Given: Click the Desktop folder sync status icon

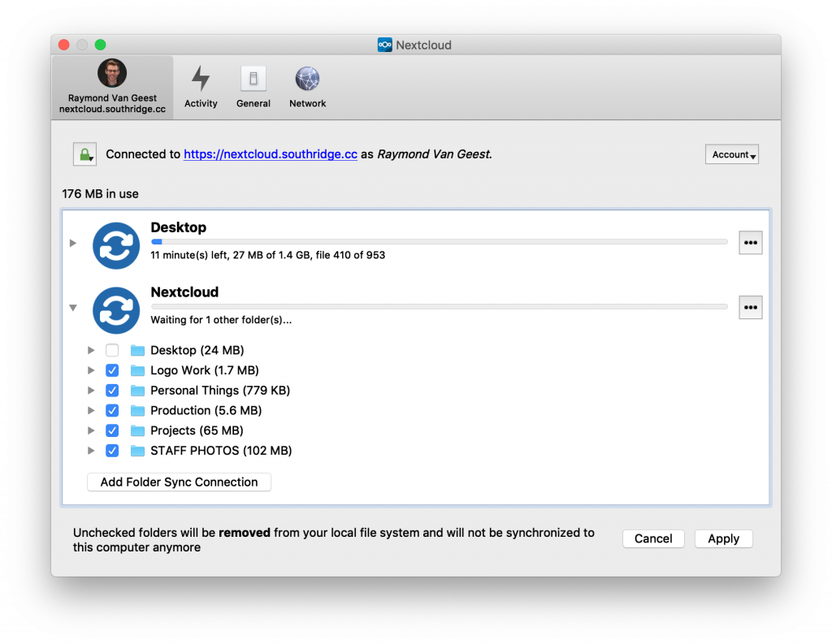Looking at the screenshot, I should point(116,244).
